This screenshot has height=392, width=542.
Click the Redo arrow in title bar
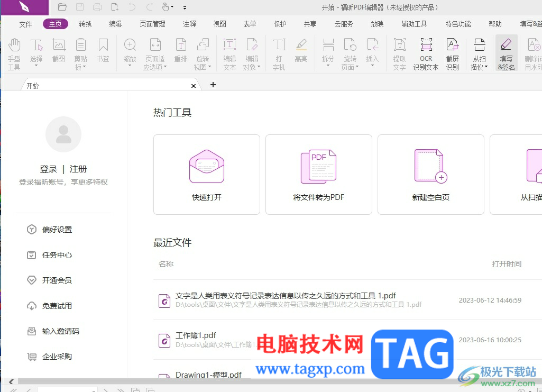[150, 7]
